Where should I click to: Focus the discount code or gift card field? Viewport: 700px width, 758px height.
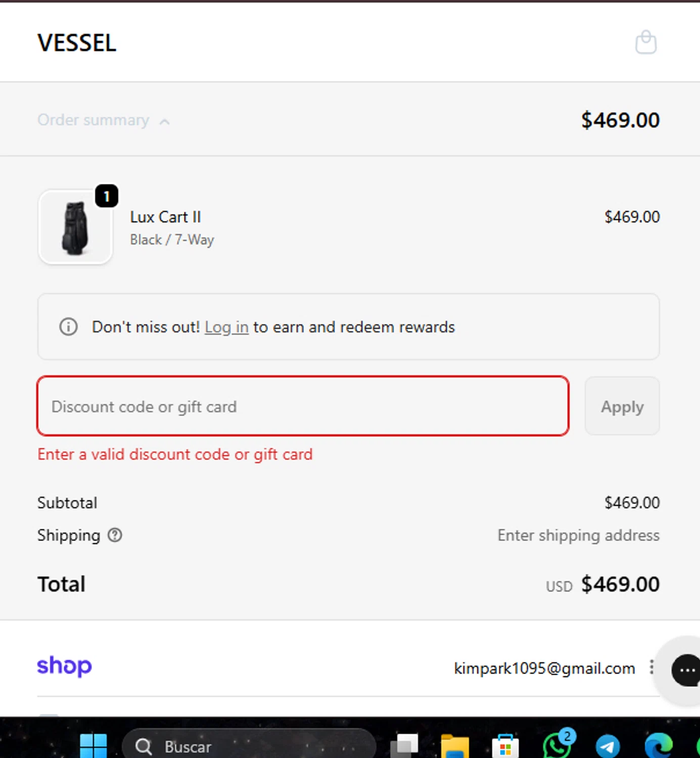[x=303, y=406]
